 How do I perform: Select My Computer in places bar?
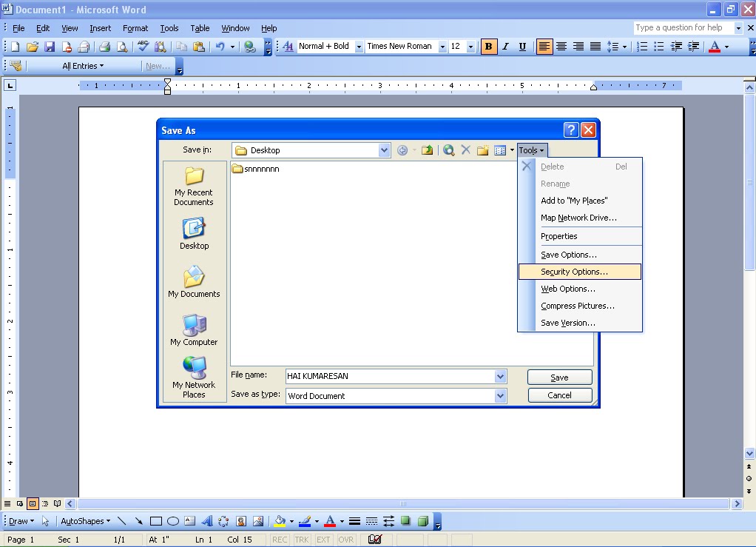194,330
